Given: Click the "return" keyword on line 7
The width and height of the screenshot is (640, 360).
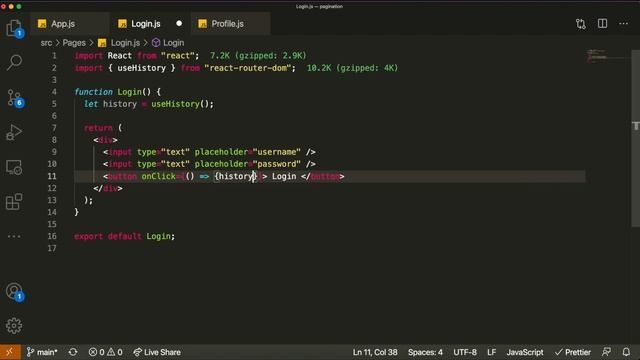Looking at the screenshot, I should click(x=98, y=128).
